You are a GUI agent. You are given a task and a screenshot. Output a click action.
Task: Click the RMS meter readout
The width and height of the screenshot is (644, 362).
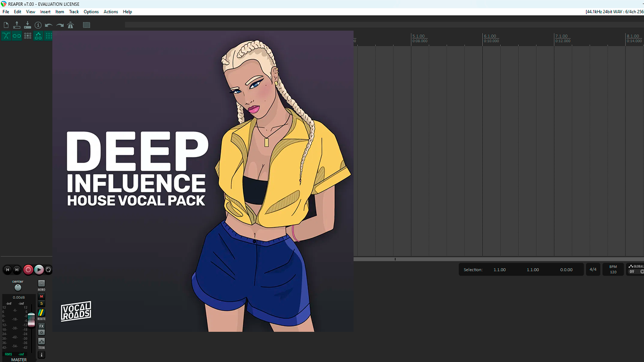point(14,354)
